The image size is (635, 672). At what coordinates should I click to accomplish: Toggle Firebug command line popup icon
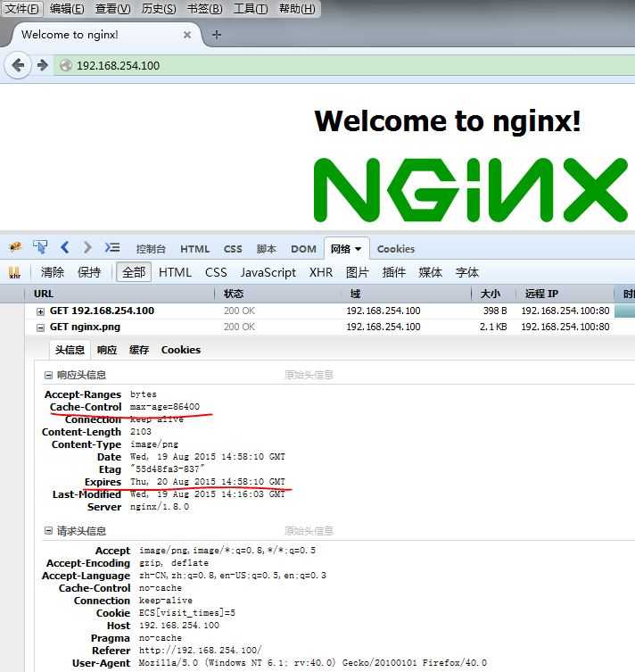pyautogui.click(x=112, y=247)
